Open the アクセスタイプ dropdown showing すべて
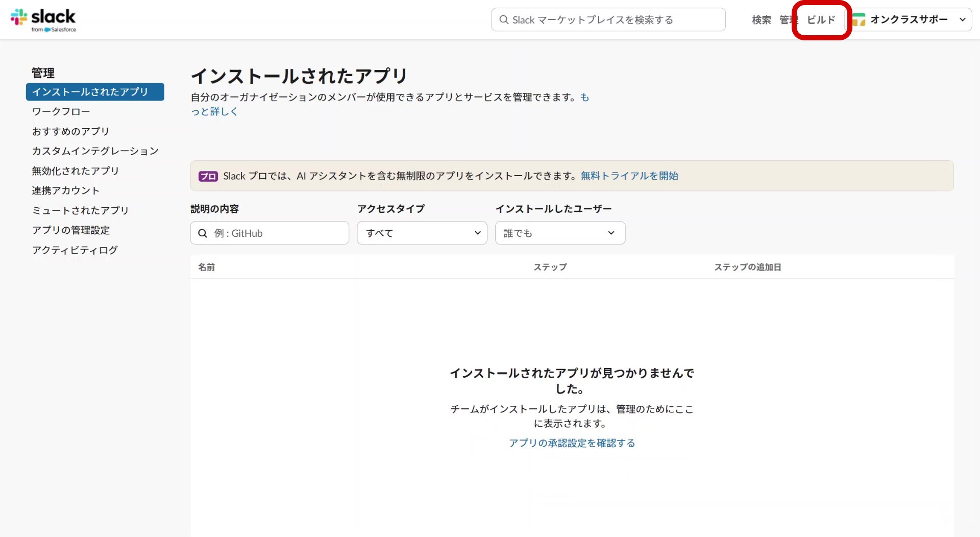The height and width of the screenshot is (537, 980). point(422,233)
